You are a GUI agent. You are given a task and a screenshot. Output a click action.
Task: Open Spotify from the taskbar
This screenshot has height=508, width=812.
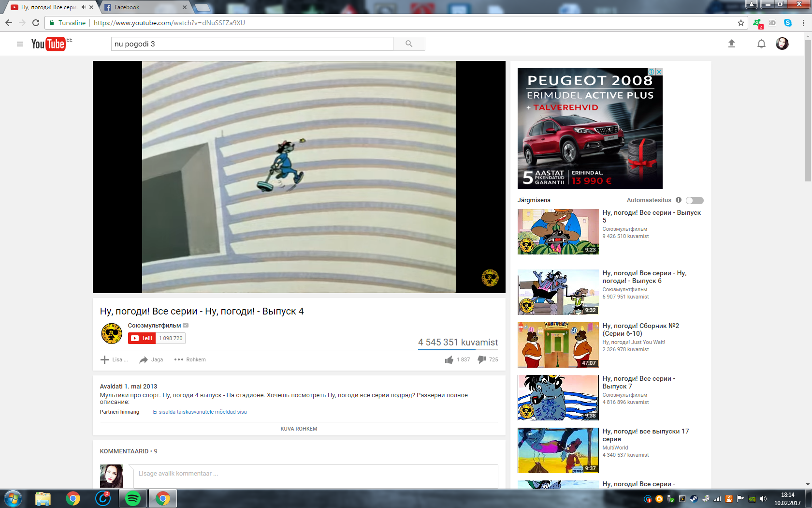coord(132,498)
